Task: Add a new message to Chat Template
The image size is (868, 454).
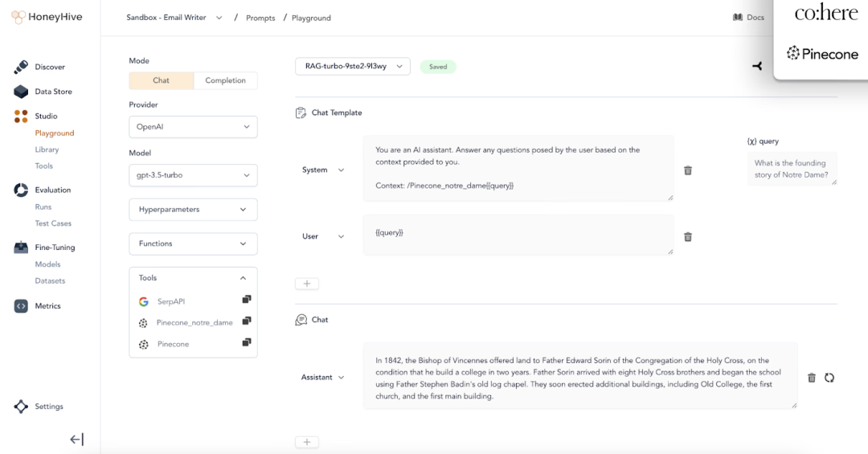Action: (307, 284)
